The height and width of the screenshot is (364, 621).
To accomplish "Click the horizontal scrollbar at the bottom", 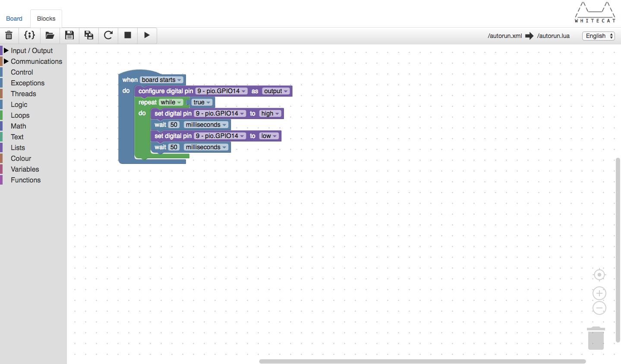I will pyautogui.click(x=422, y=361).
